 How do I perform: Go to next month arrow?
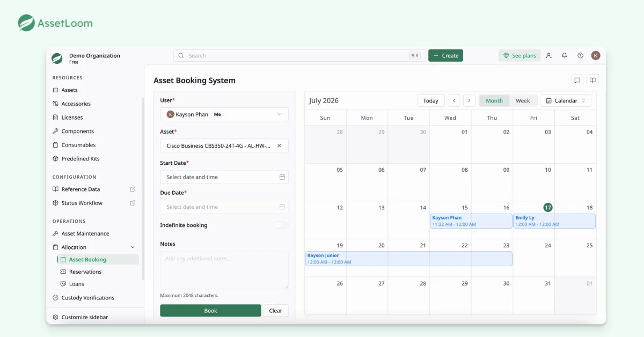[470, 101]
